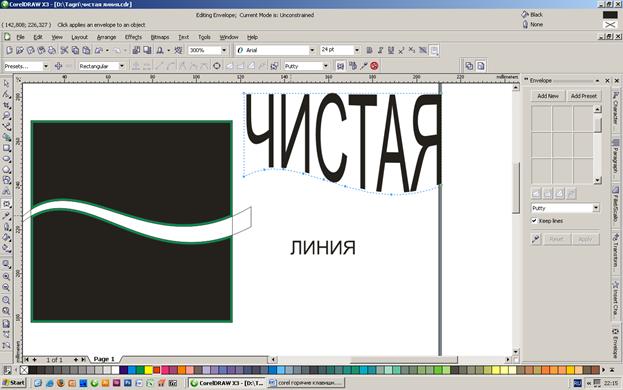Click the Print icon
Screen dimensions: 623x390
pyautogui.click(x=52, y=50)
